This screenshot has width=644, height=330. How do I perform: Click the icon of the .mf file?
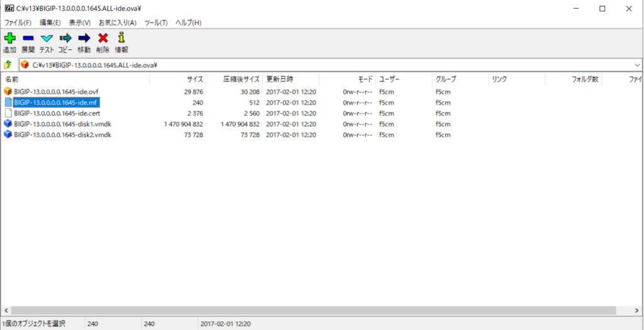click(x=8, y=102)
